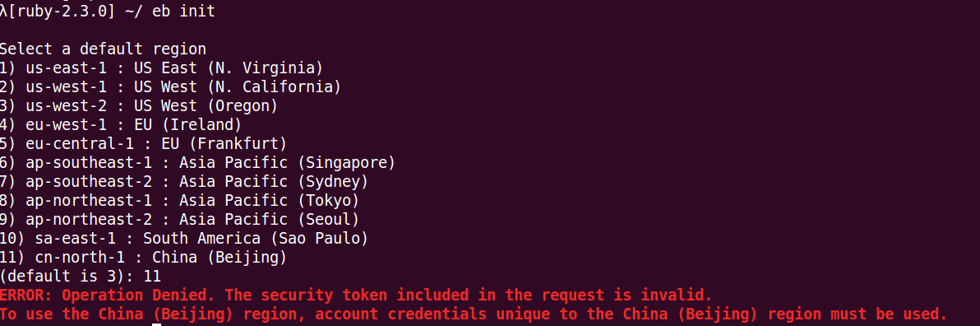Select the cn-north-1 Beijing region line

click(x=143, y=257)
